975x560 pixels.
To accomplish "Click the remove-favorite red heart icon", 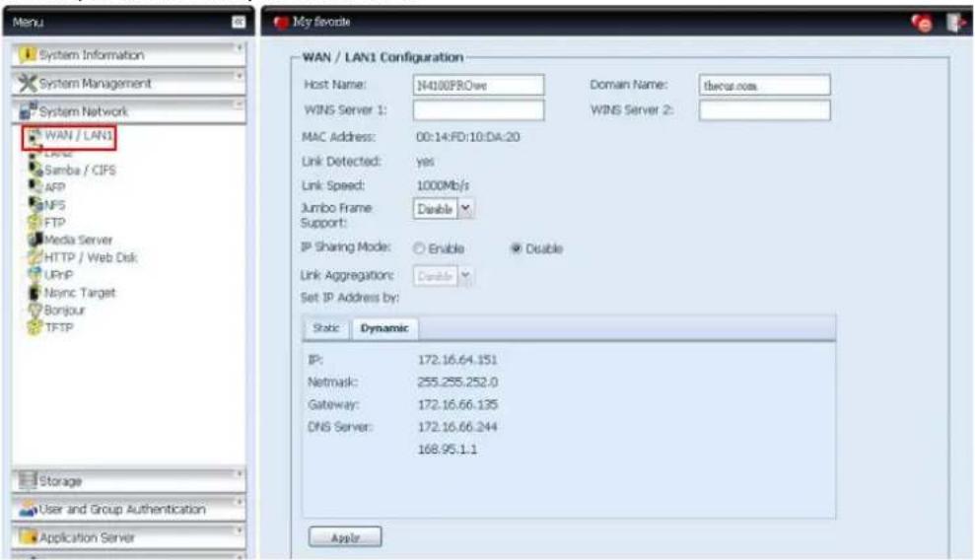I will coord(922,23).
